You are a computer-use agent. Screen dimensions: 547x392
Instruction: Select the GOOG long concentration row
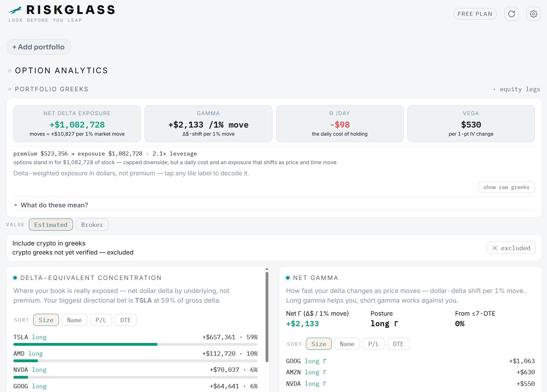(x=135, y=386)
